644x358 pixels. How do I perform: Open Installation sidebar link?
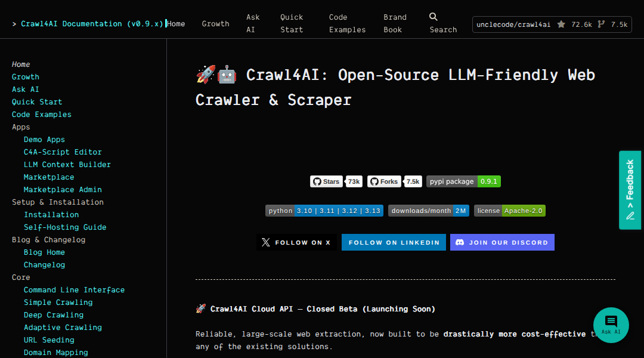click(51, 215)
